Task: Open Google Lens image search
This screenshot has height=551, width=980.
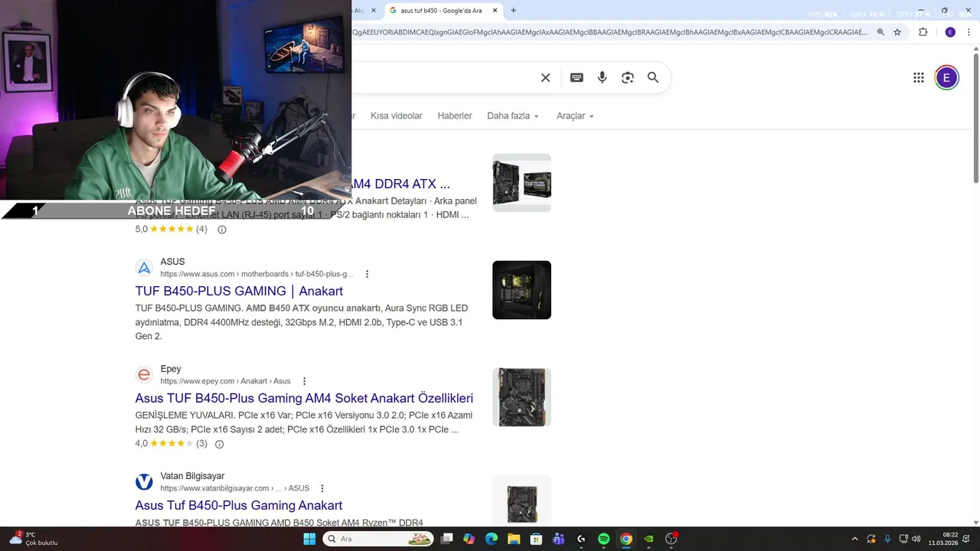Action: click(628, 77)
